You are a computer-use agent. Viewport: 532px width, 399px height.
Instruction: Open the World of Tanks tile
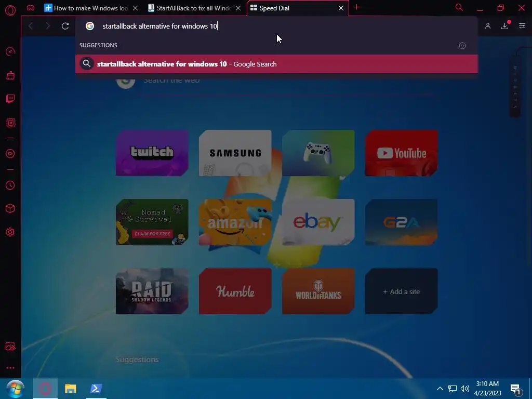pos(318,291)
